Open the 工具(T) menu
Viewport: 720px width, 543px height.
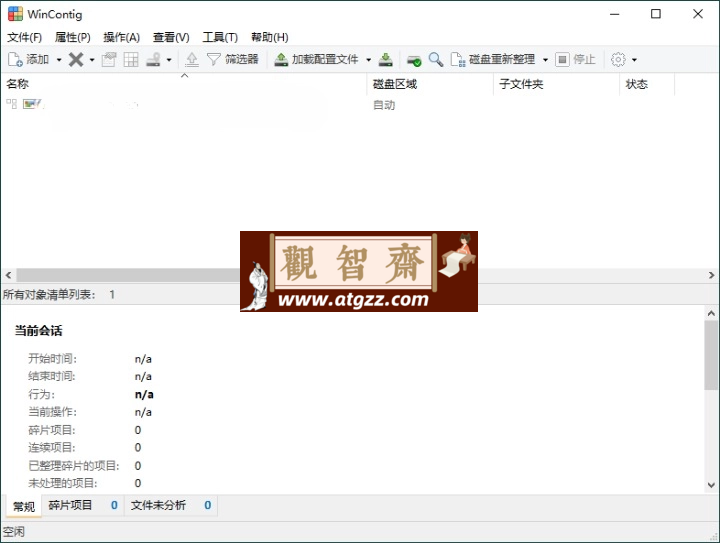pos(220,37)
